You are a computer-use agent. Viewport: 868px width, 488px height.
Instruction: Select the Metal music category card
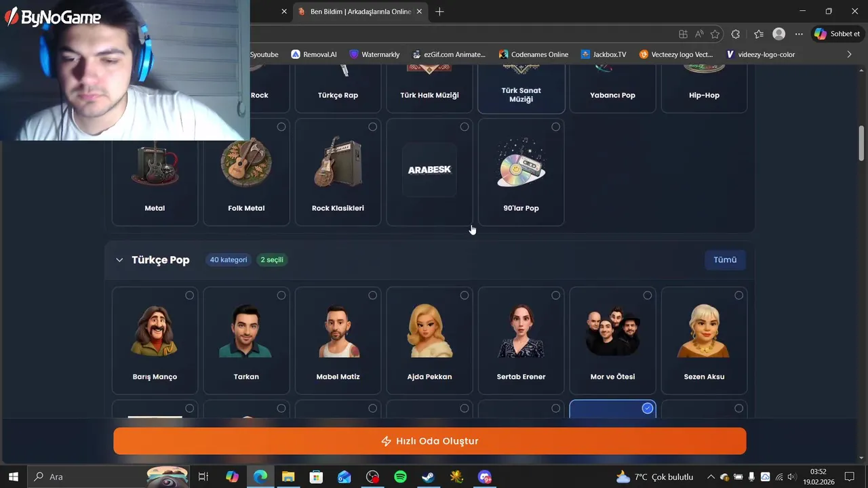tap(155, 172)
